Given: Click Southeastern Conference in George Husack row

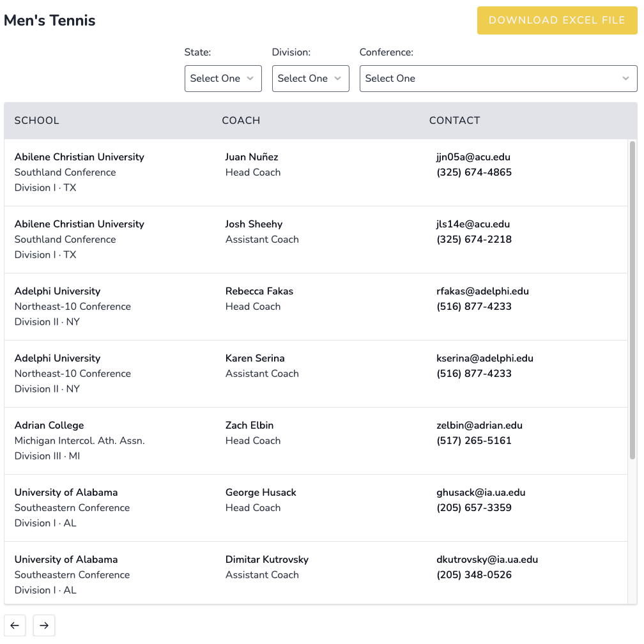Looking at the screenshot, I should click(72, 508).
